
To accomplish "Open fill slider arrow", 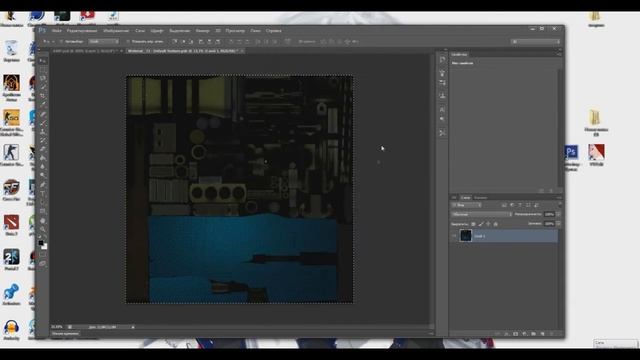I will coord(558,224).
